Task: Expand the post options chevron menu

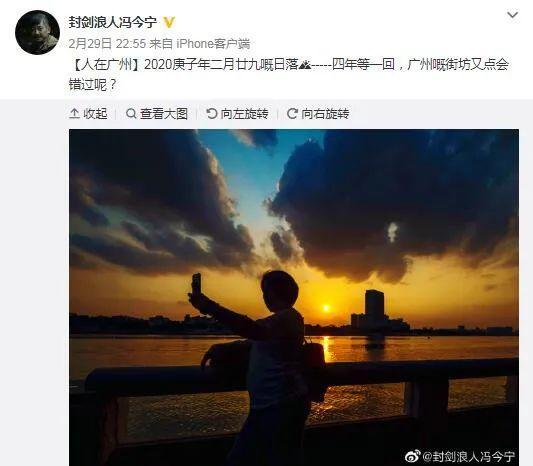Action: pos(512,15)
